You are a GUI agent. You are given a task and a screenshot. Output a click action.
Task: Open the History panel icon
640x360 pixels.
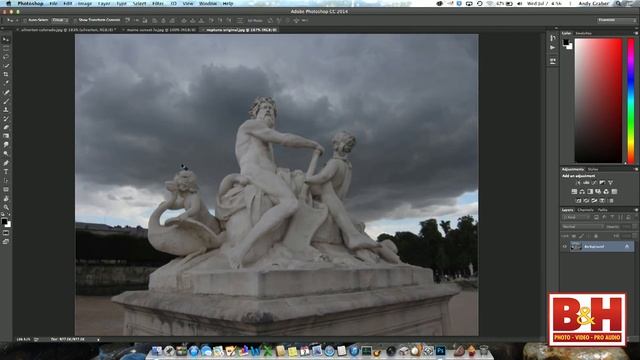click(553, 38)
